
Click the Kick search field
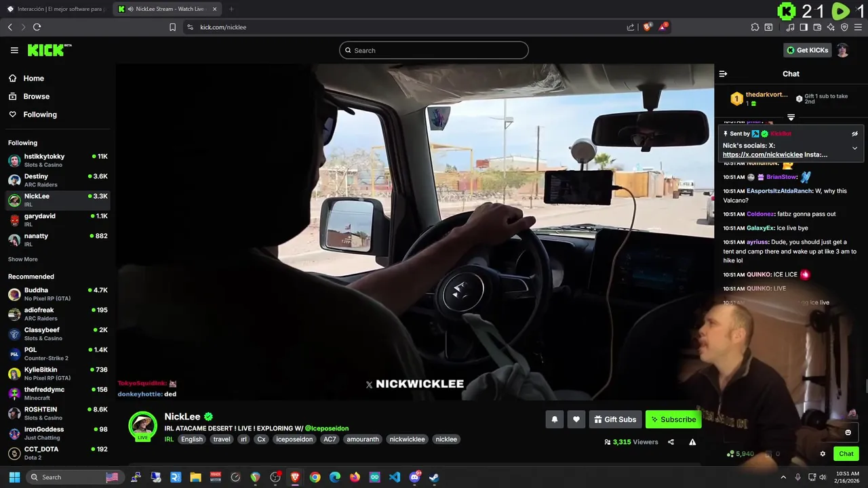(x=434, y=50)
